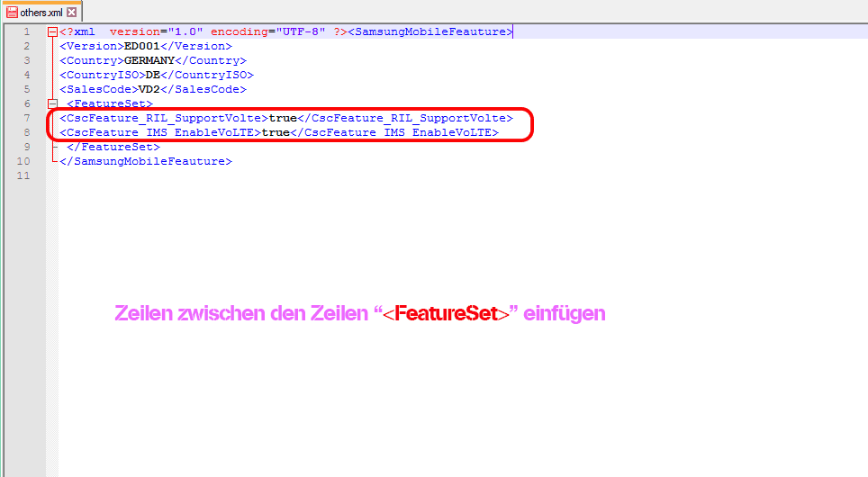Click the opening SamsungMobileFeauture tag on line 1
This screenshot has height=477, width=868.
point(430,32)
